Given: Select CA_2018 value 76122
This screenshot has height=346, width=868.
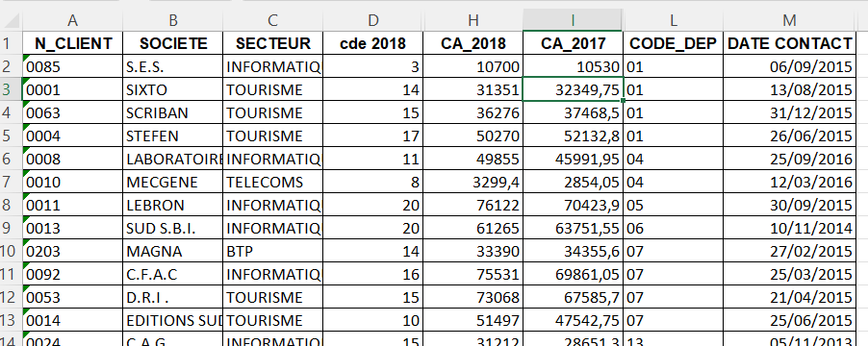Looking at the screenshot, I should tap(472, 205).
